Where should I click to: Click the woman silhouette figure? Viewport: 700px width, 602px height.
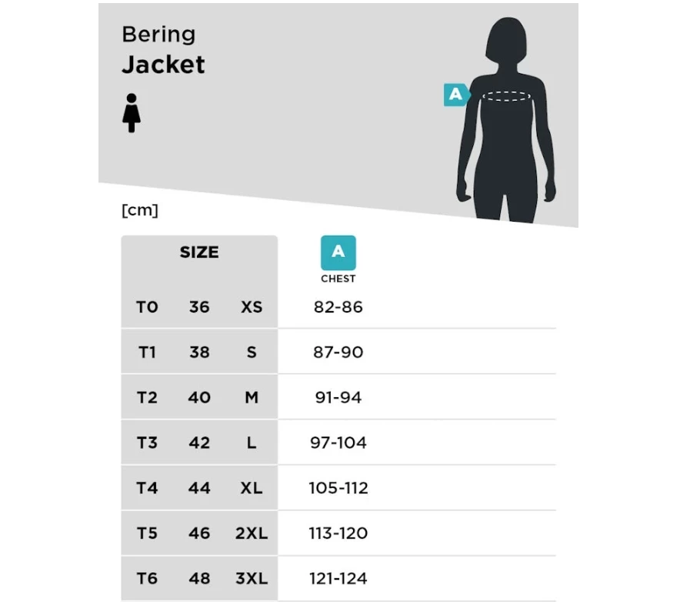[x=506, y=120]
